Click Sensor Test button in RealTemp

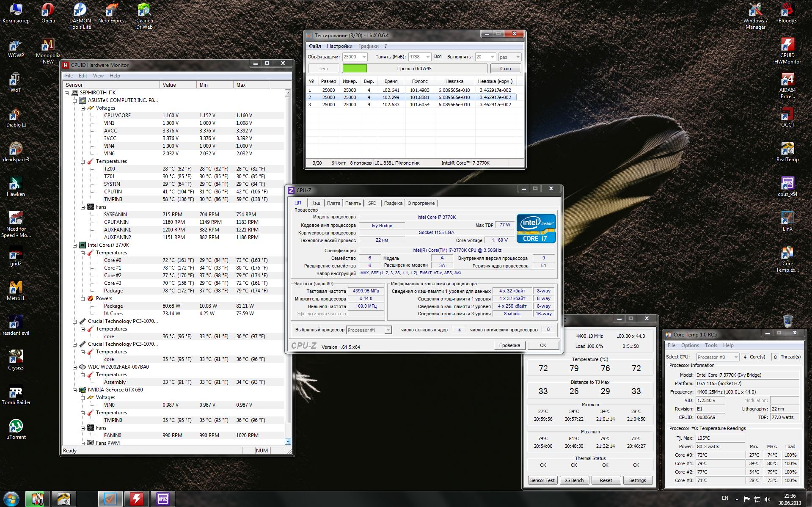(x=542, y=480)
